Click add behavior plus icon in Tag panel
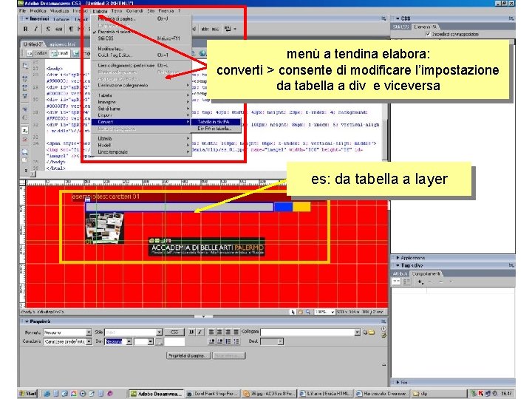The height and width of the screenshot is (399, 532). (420, 282)
